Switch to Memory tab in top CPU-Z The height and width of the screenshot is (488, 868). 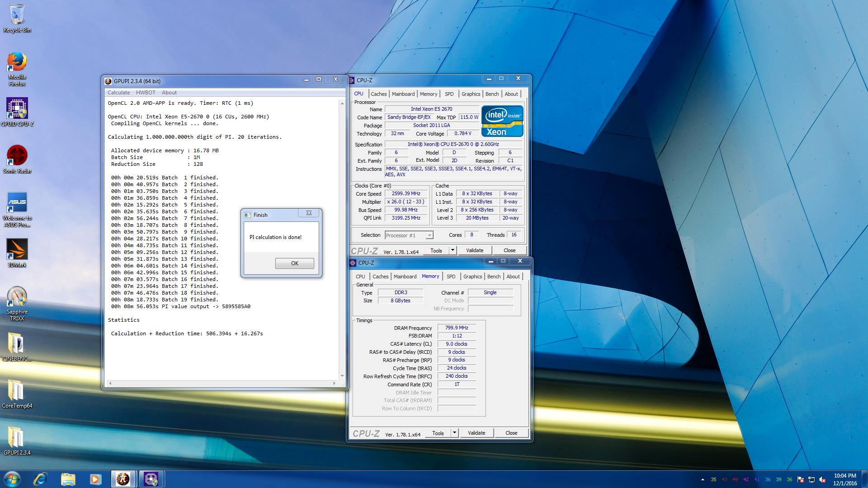[x=429, y=94]
